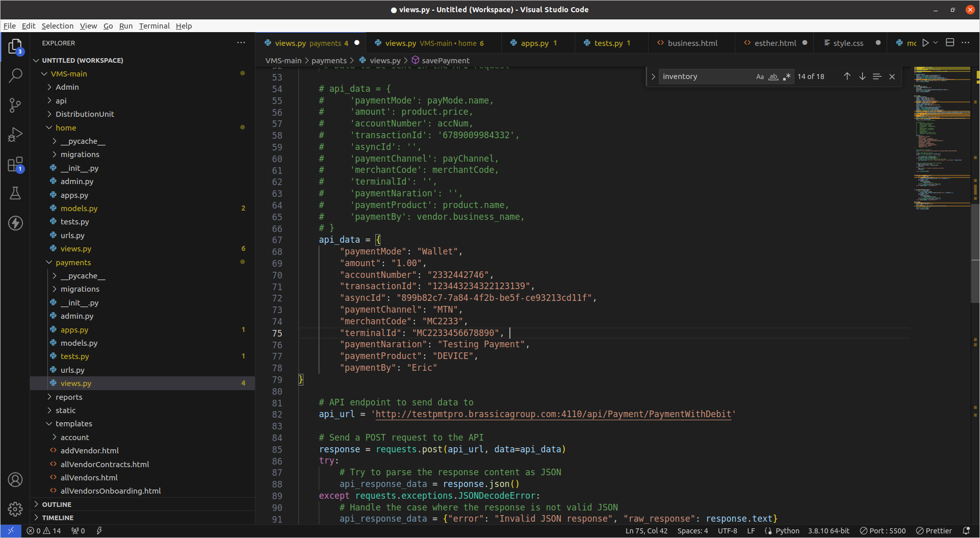
Task: Open the Explorer view in activity bar
Action: coord(15,47)
